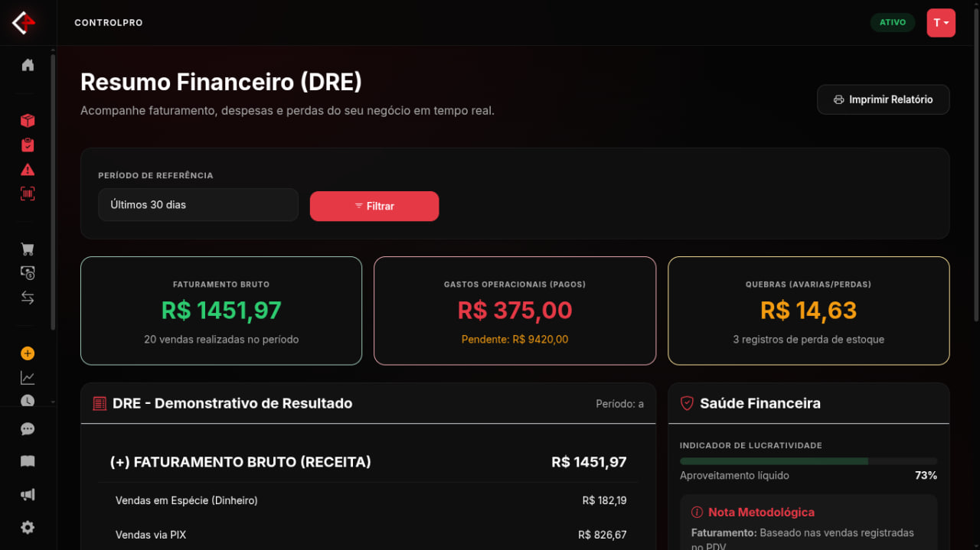This screenshot has height=550, width=980.
Task: Open the line chart reports icon
Action: tap(28, 378)
